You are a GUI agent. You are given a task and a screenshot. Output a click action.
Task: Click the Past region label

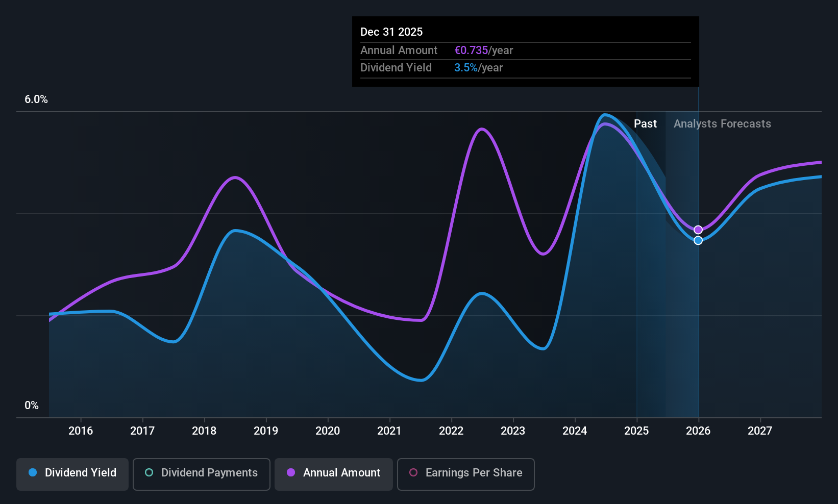tap(645, 123)
